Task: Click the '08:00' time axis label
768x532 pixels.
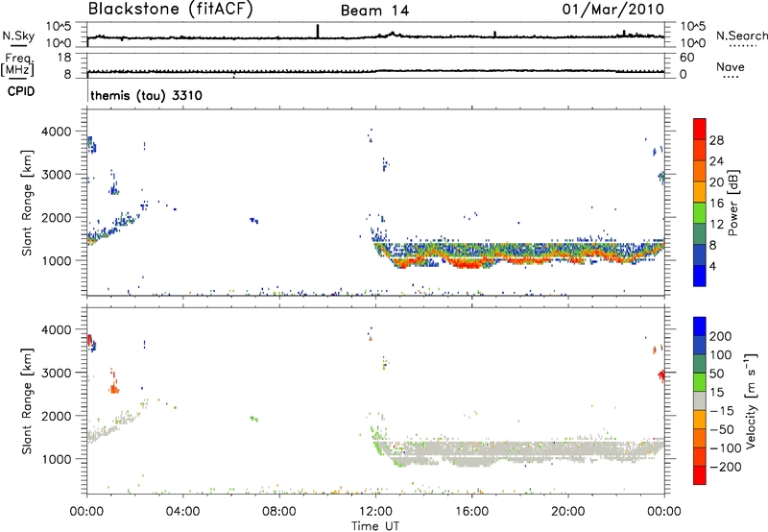Action: pos(279,512)
